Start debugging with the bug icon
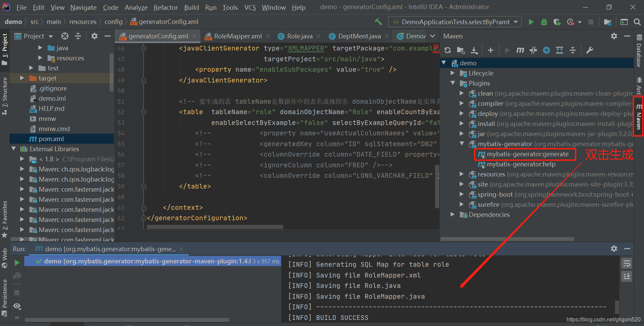This screenshot has width=644, height=326. 544,22
